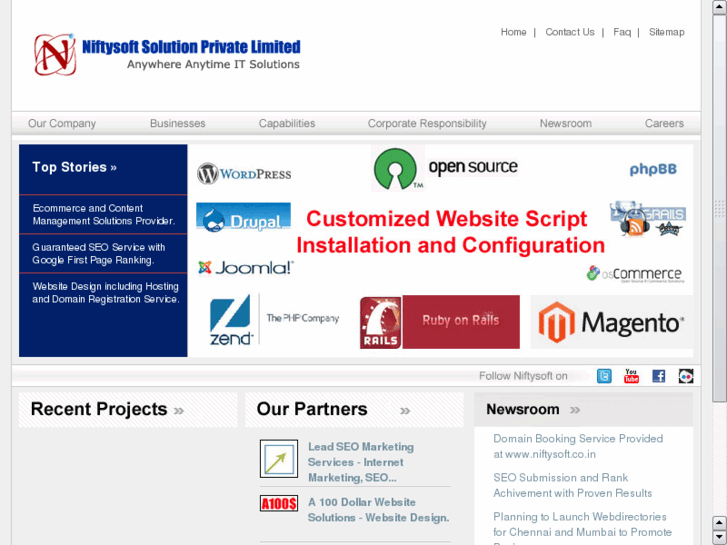The height and width of the screenshot is (545, 727).
Task: Click the scrollbar up arrow at top
Action: [x=719, y=7]
